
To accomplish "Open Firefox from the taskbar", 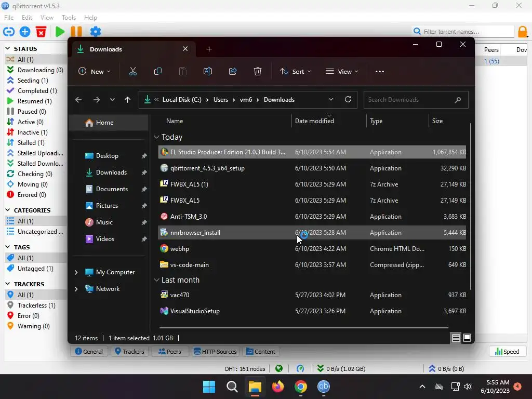I will click(x=277, y=387).
